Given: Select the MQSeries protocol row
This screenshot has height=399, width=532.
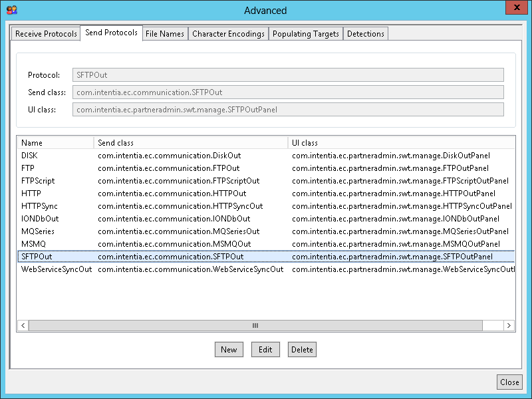Looking at the screenshot, I should [x=38, y=231].
